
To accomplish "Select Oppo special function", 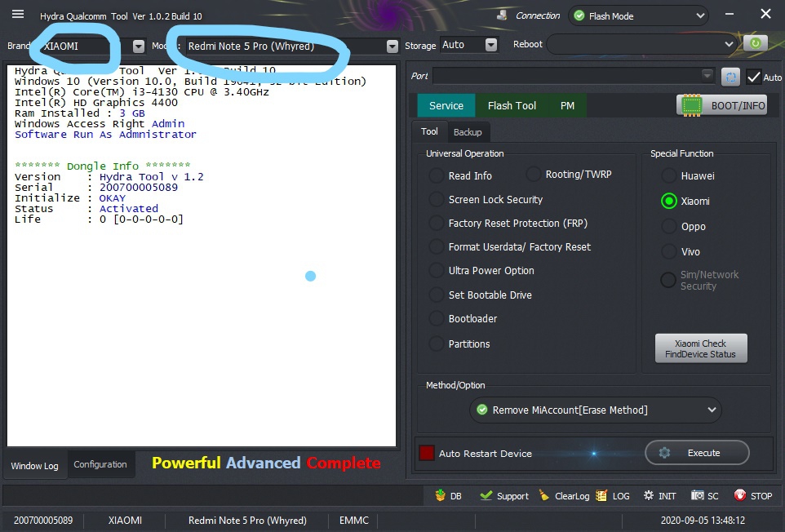I will point(669,226).
